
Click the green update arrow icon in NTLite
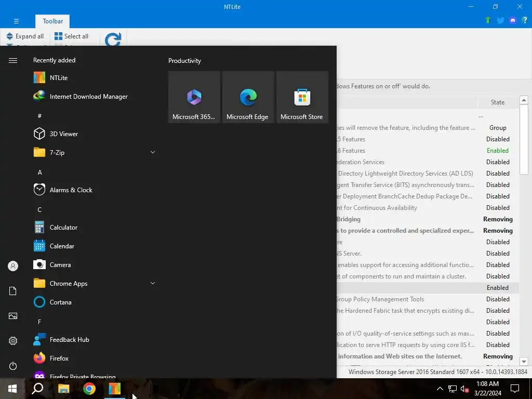488,20
